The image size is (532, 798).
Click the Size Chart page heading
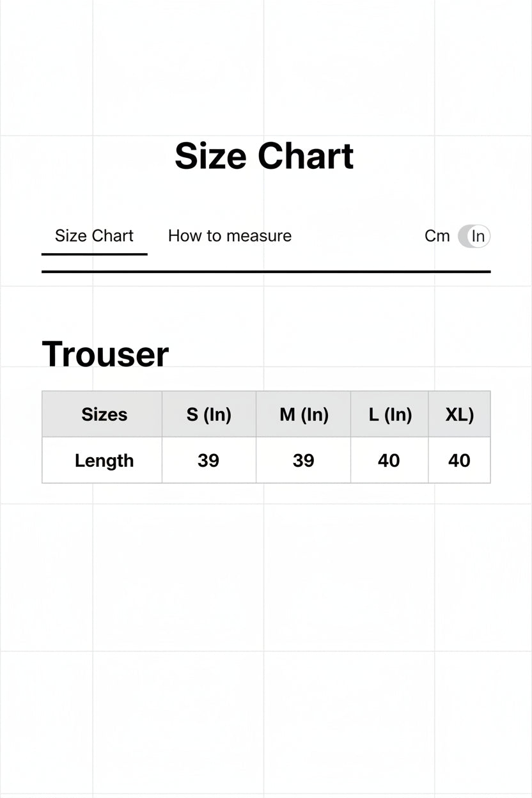coord(264,156)
